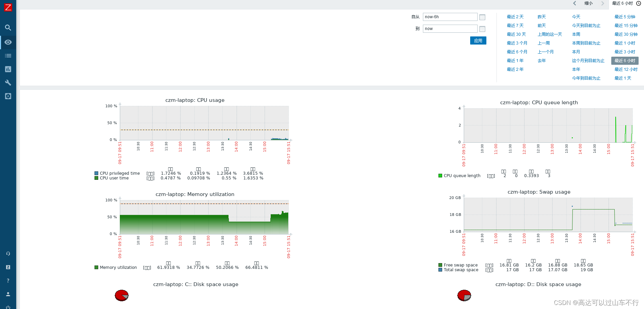Select 最近 6 个月 time range

coord(517,52)
